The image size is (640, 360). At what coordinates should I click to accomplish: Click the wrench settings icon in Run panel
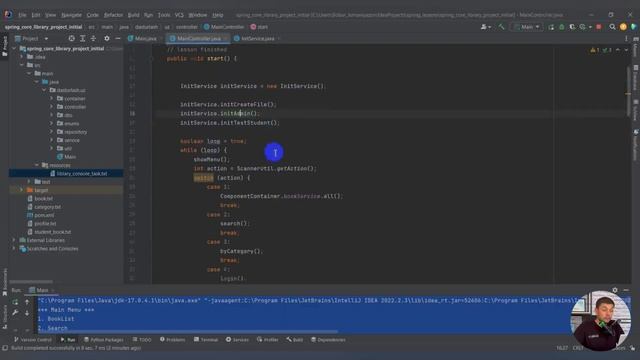[16, 313]
